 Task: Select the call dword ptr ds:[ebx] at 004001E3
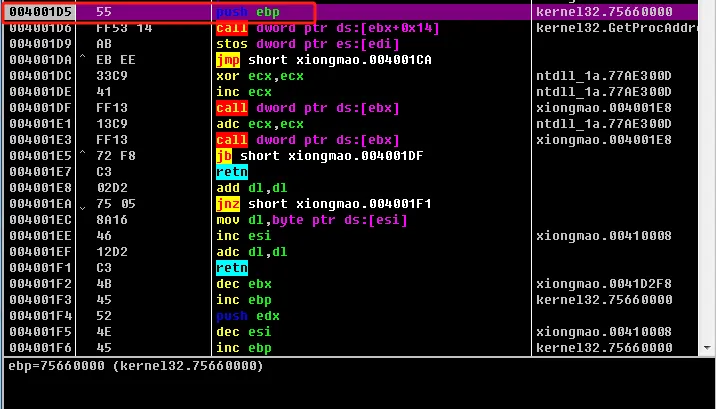click(x=308, y=140)
